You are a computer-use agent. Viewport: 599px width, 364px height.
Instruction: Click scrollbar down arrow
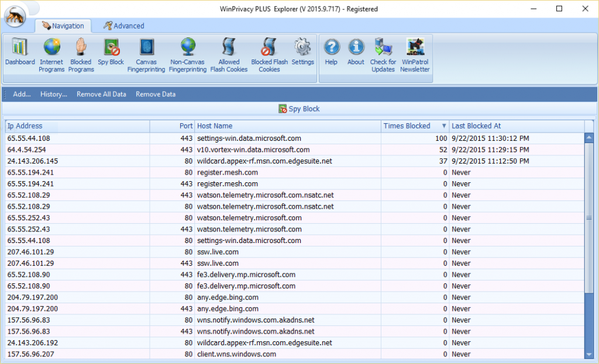coord(588,355)
